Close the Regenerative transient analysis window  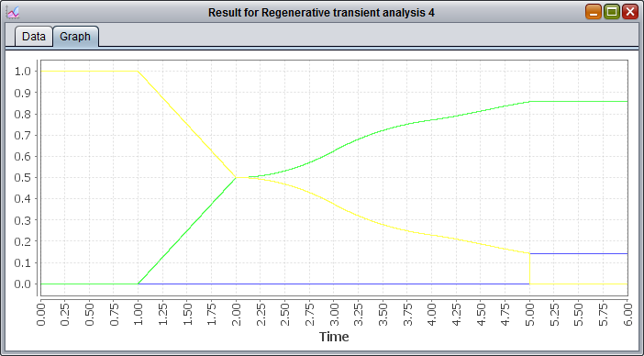[x=629, y=12]
